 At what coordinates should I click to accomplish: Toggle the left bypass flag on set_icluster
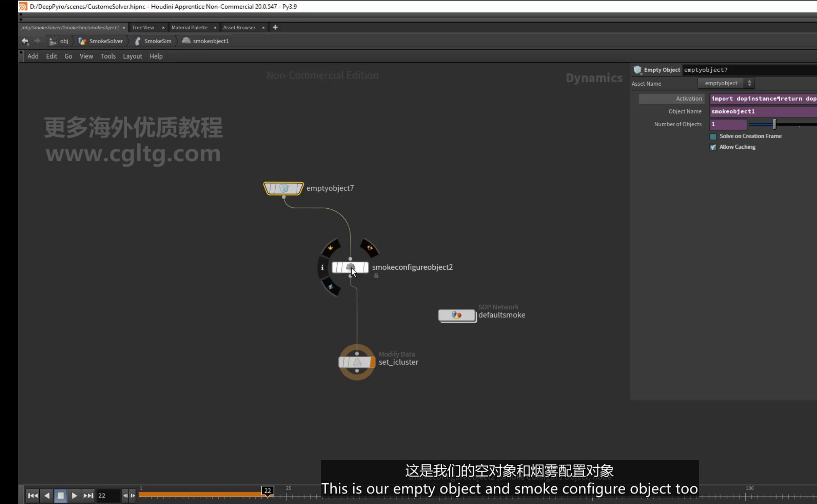tap(341, 362)
